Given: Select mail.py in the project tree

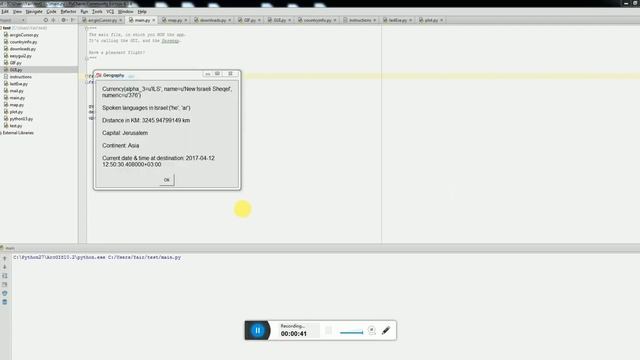Looking at the screenshot, I should pos(16,91).
